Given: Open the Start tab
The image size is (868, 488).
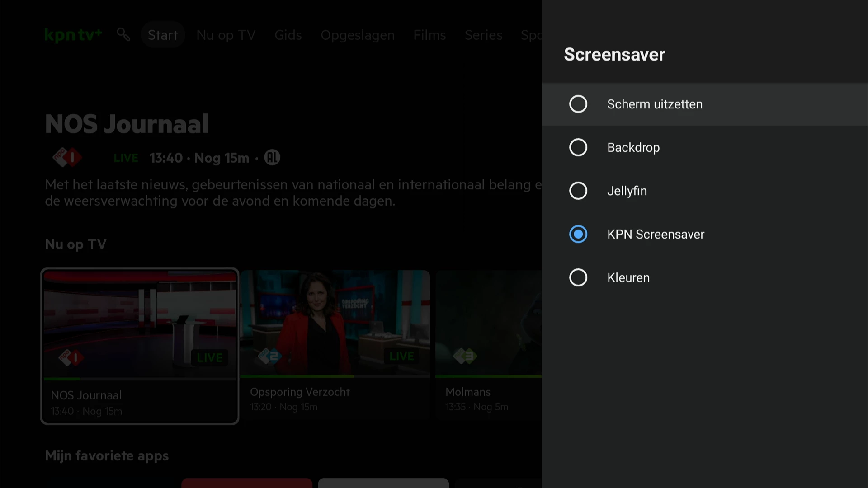Looking at the screenshot, I should pyautogui.click(x=163, y=35).
